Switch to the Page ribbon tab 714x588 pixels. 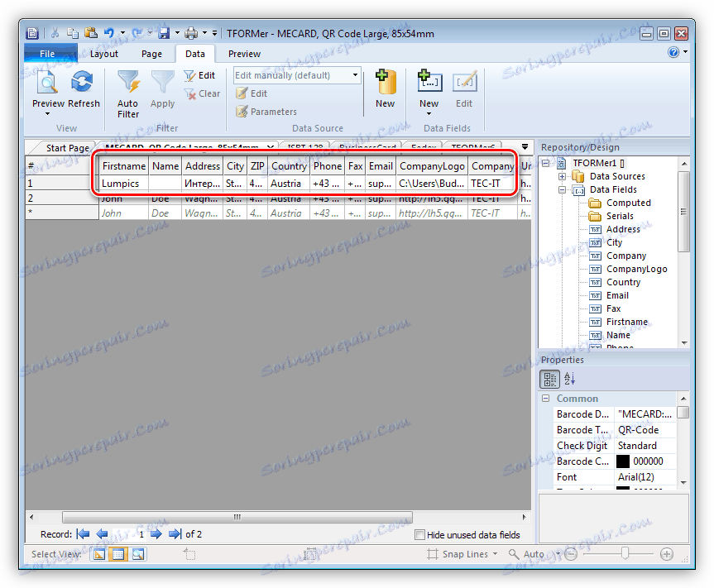(x=151, y=54)
